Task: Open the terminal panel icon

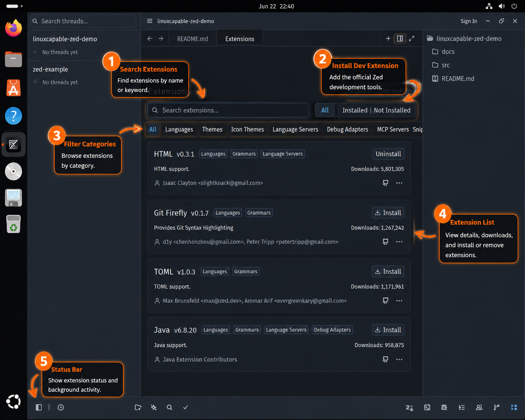Action: pos(427,407)
